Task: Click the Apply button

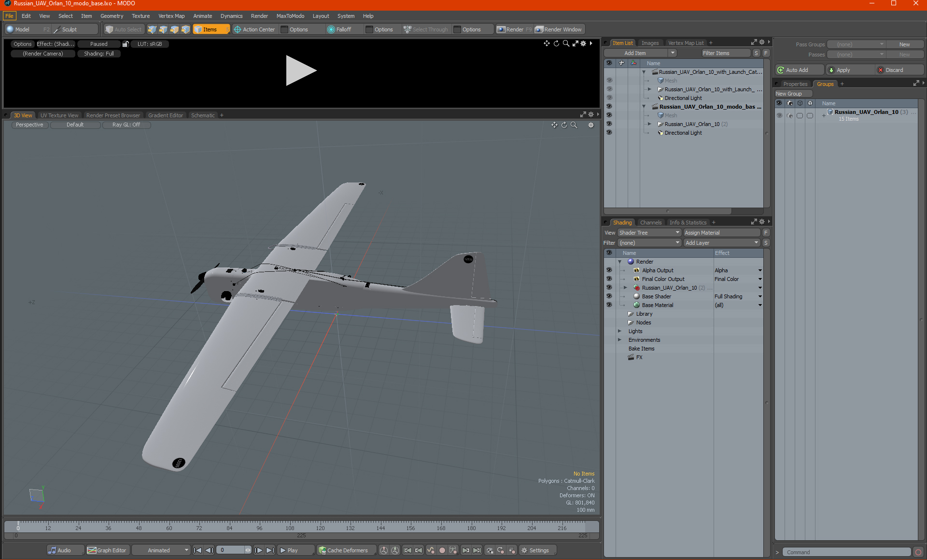Action: (x=850, y=70)
